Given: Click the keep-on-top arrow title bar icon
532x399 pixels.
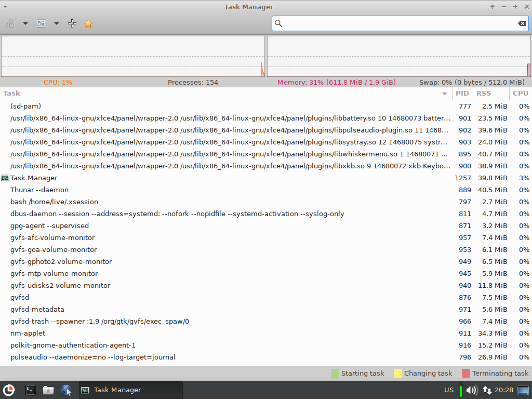Looking at the screenshot, I should point(493,7).
